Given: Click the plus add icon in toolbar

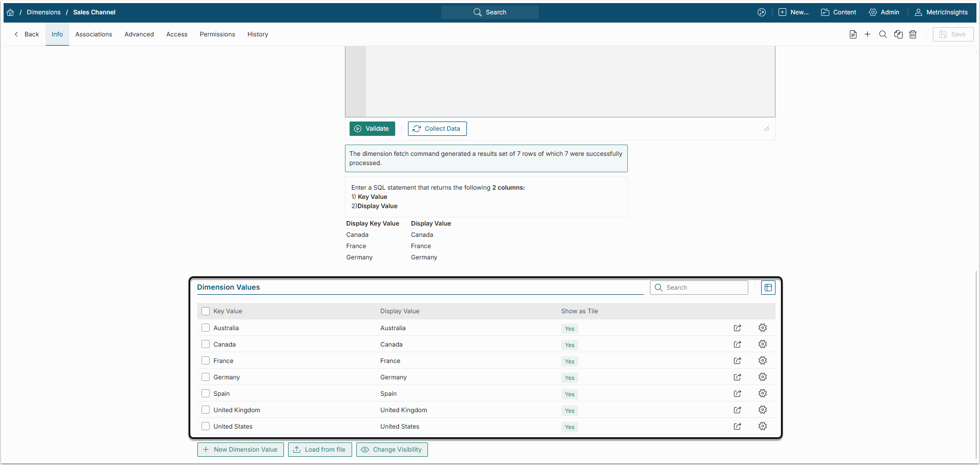Looking at the screenshot, I should pos(867,34).
